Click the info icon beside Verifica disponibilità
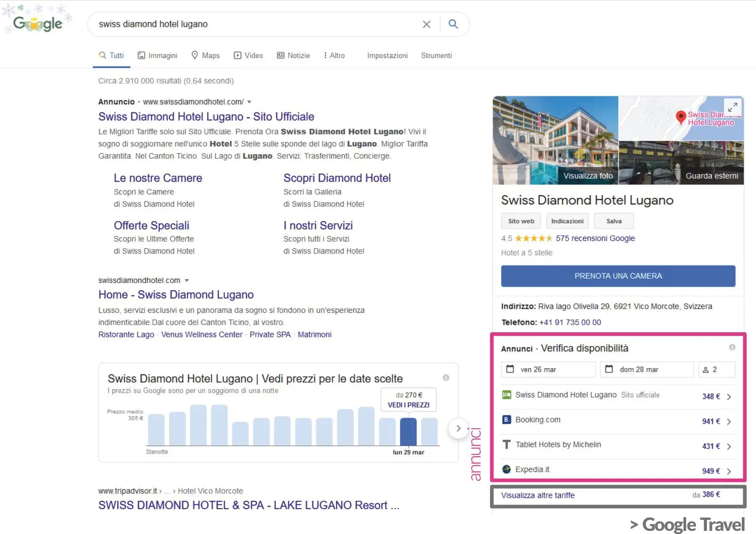This screenshot has width=756, height=534. tap(732, 347)
